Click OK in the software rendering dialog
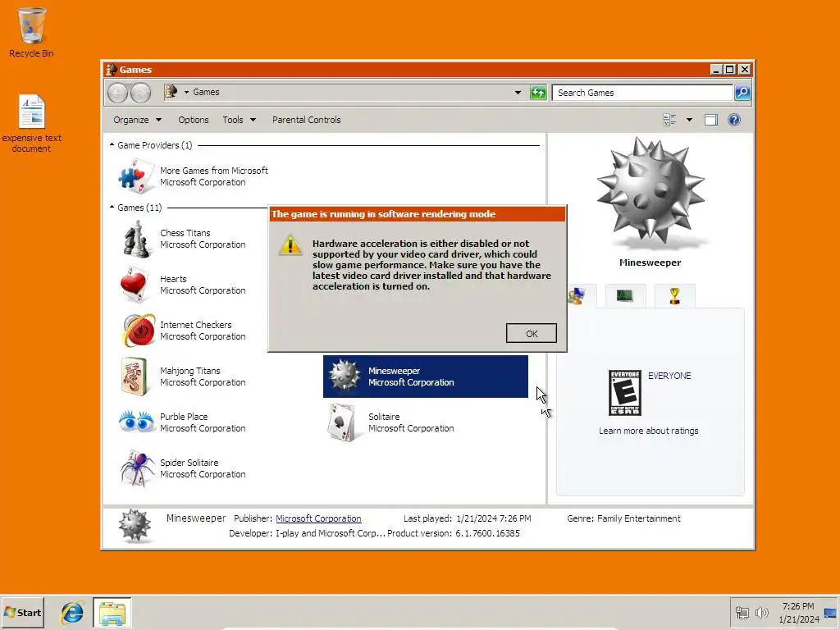840x630 pixels. pos(531,333)
